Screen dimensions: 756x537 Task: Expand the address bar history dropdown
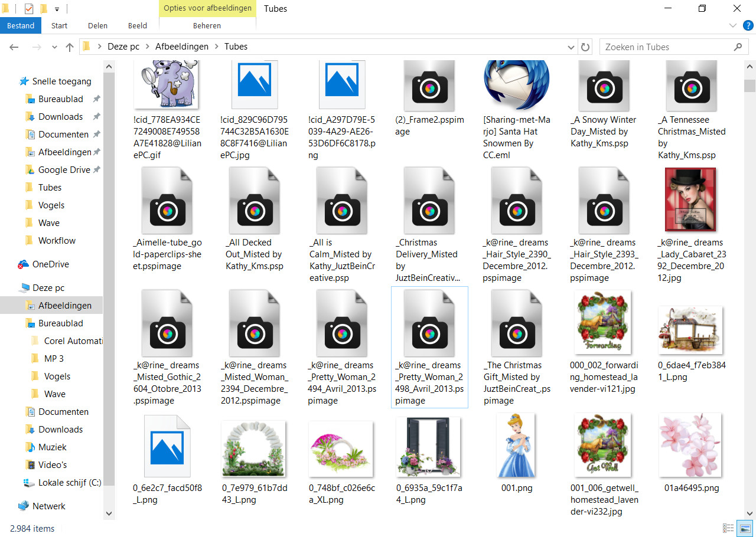coord(571,47)
